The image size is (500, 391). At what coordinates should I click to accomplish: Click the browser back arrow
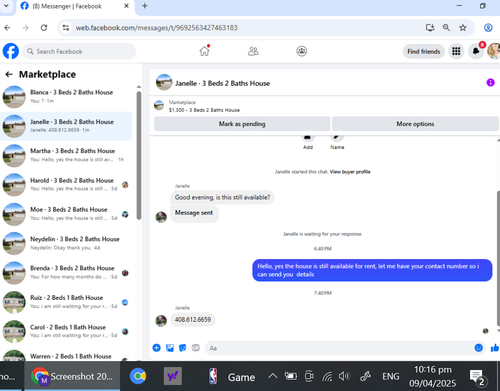[x=7, y=28]
